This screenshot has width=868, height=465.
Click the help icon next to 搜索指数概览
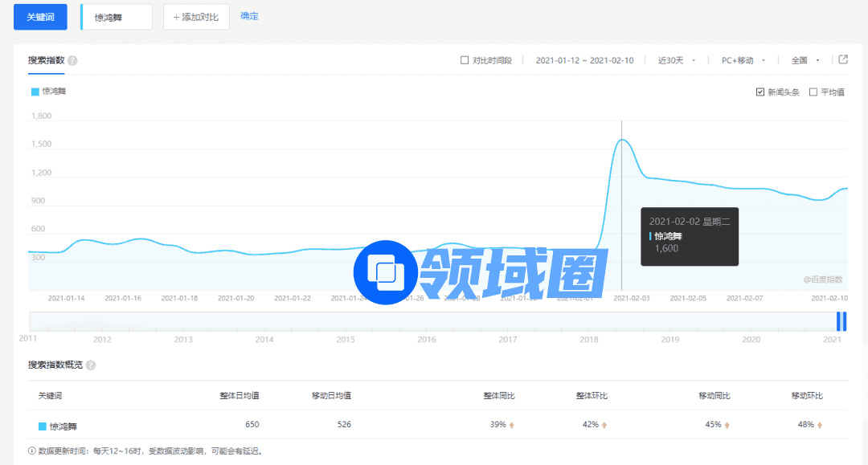pos(91,365)
